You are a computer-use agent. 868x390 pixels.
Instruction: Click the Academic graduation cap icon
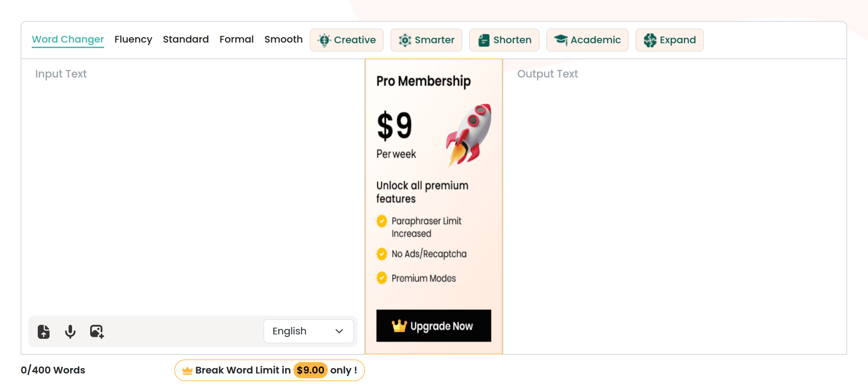click(561, 40)
